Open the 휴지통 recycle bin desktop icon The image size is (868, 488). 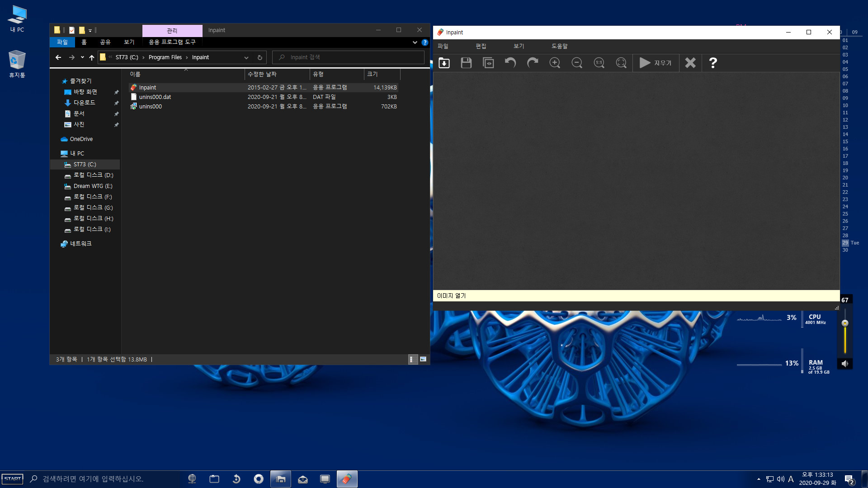click(17, 64)
